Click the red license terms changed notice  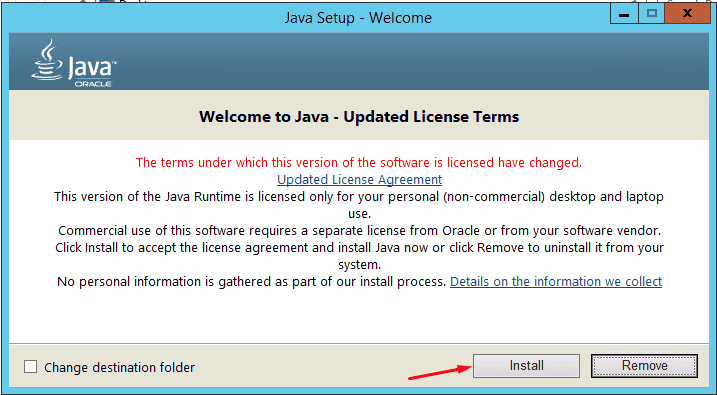(x=359, y=163)
